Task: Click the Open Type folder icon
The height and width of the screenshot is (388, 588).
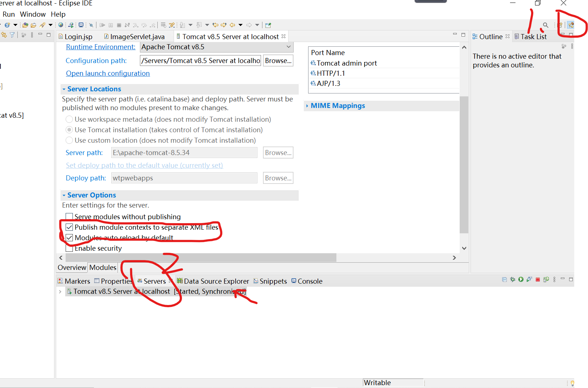Action: pyautogui.click(x=25, y=25)
